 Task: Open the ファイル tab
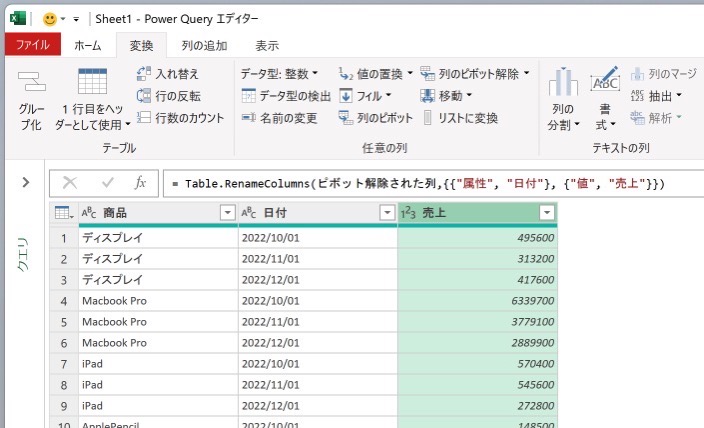pyautogui.click(x=33, y=45)
